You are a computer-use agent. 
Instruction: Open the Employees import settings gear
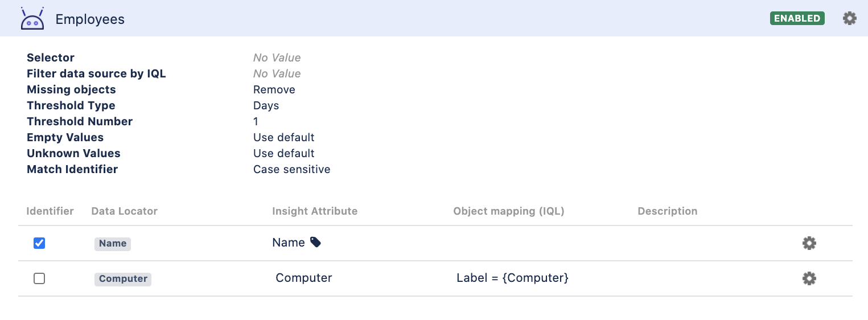click(x=849, y=18)
